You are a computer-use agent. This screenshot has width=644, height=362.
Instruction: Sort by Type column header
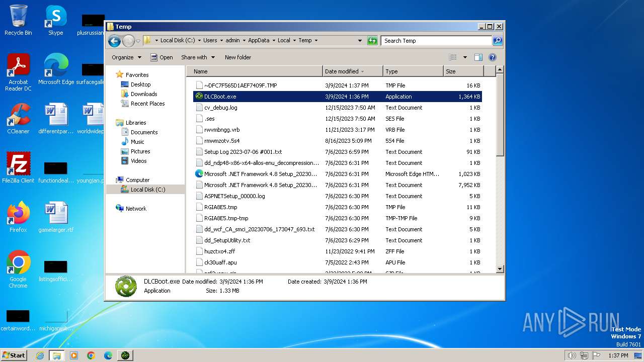413,71
